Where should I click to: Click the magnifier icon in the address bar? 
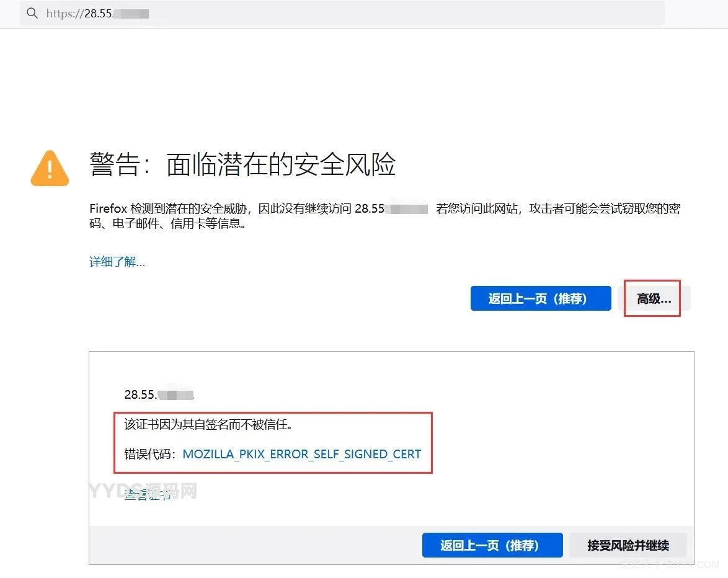32,13
